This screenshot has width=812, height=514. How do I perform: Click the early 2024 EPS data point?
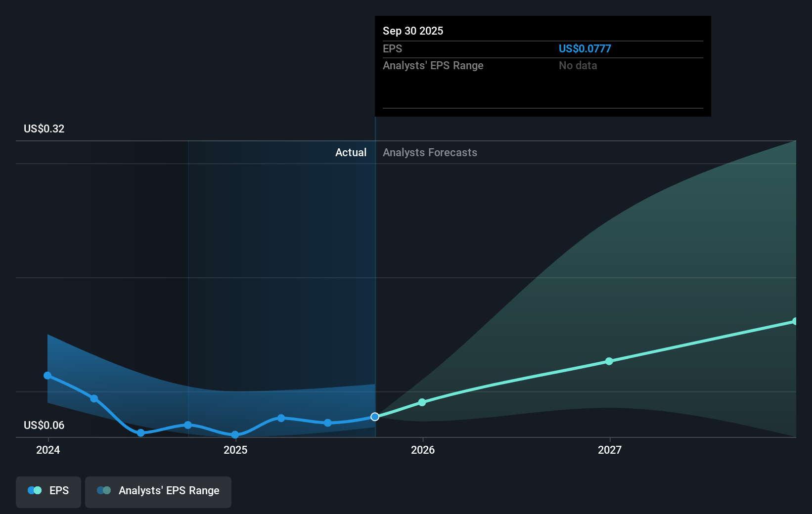[x=47, y=376]
